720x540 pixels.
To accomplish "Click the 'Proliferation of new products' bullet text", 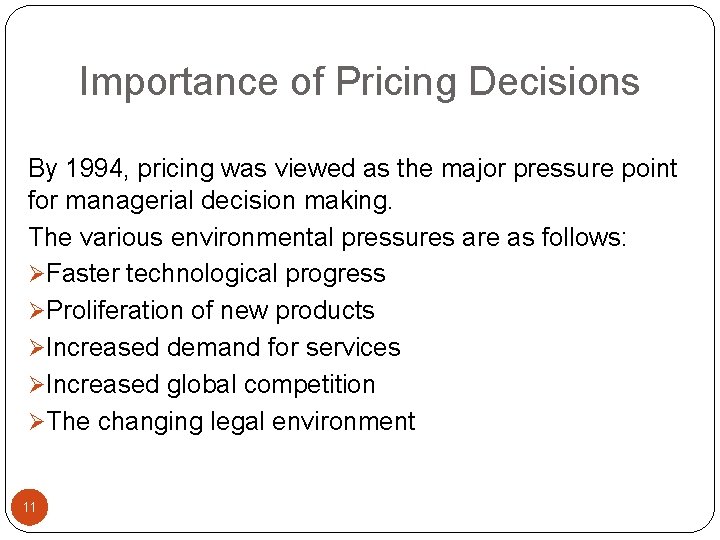I will [211, 311].
